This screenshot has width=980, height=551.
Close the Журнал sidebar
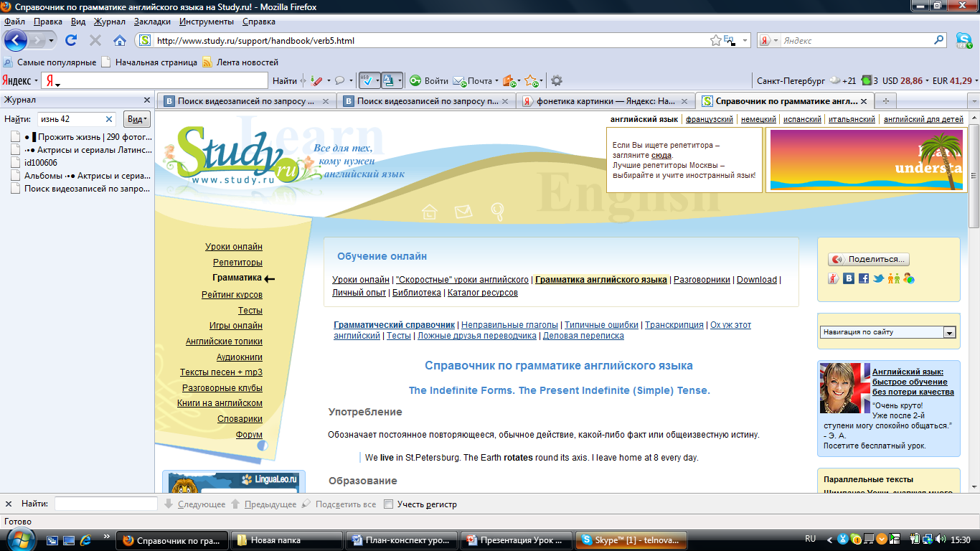pyautogui.click(x=147, y=100)
